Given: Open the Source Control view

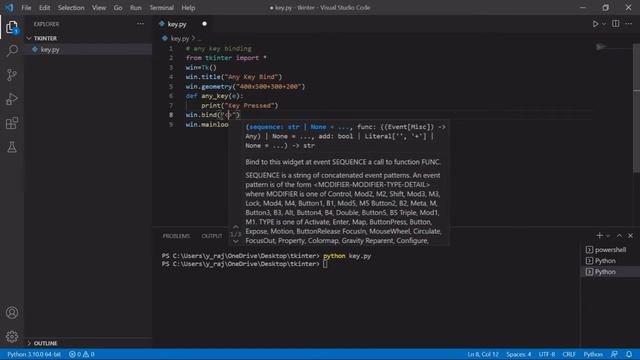Looking at the screenshot, I should tap(12, 75).
